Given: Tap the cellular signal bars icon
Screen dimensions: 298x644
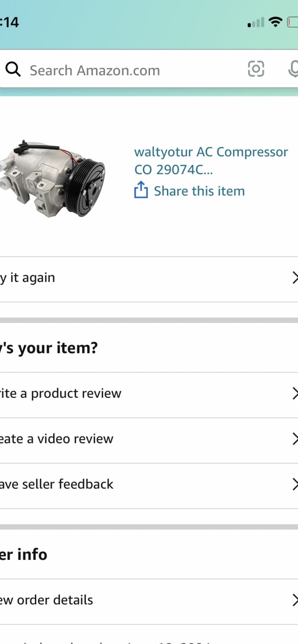Looking at the screenshot, I should tap(256, 23).
